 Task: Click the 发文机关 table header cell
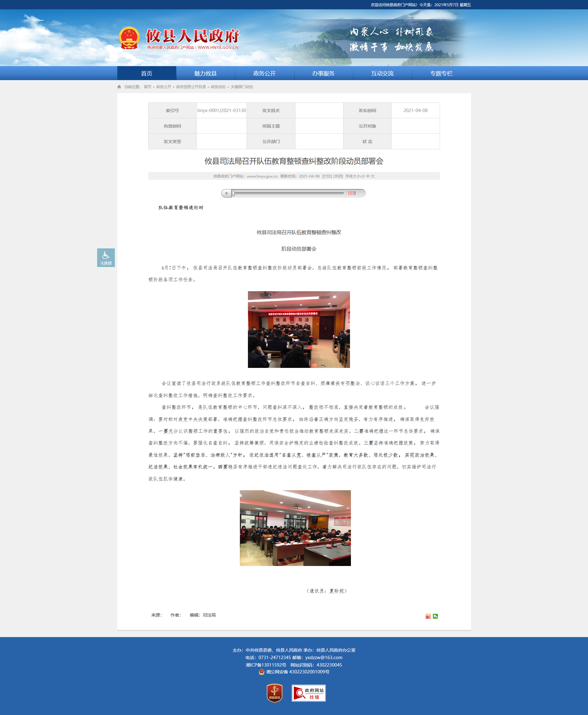(x=271, y=111)
